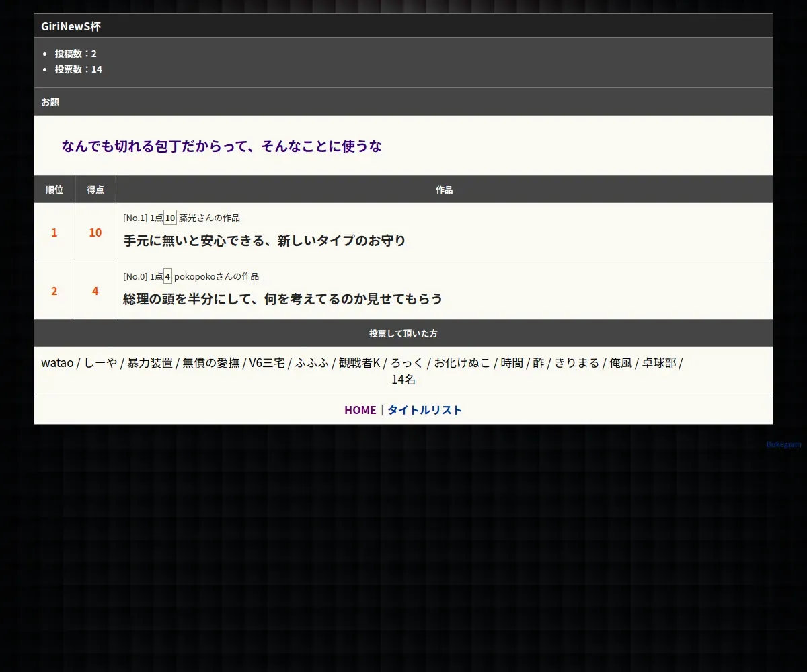Click voter name 俺風
The image size is (807, 672).
(621, 363)
